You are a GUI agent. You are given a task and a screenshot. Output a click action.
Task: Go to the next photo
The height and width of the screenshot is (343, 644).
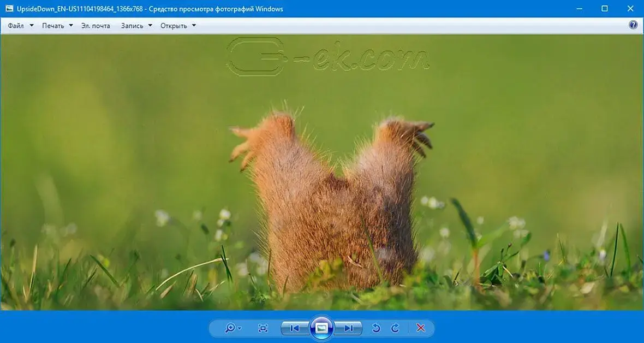pyautogui.click(x=349, y=328)
